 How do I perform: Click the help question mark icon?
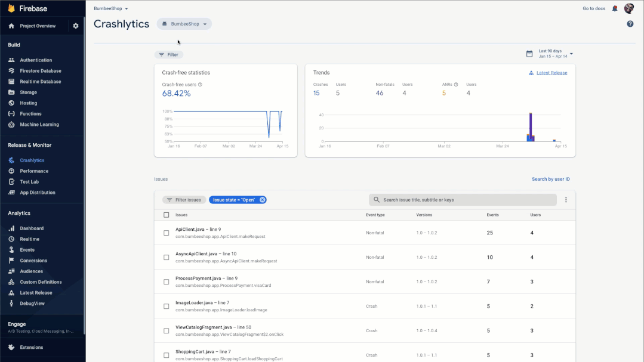630,23
